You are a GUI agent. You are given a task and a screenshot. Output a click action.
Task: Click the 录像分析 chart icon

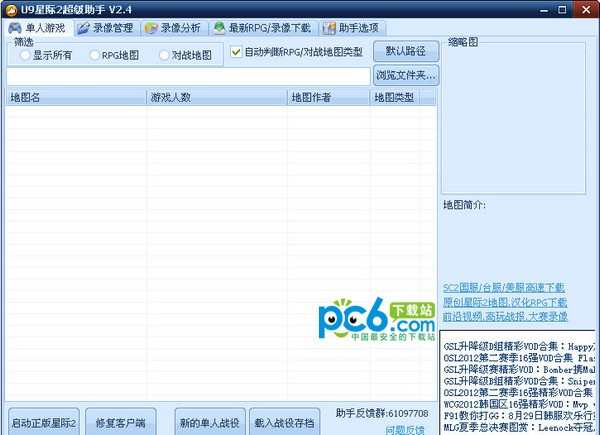pos(151,28)
